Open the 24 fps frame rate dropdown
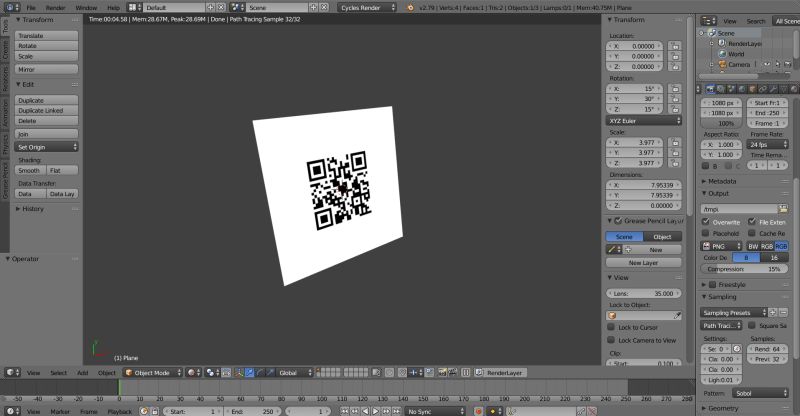Image resolution: width=800 pixels, height=416 pixels. (767, 144)
